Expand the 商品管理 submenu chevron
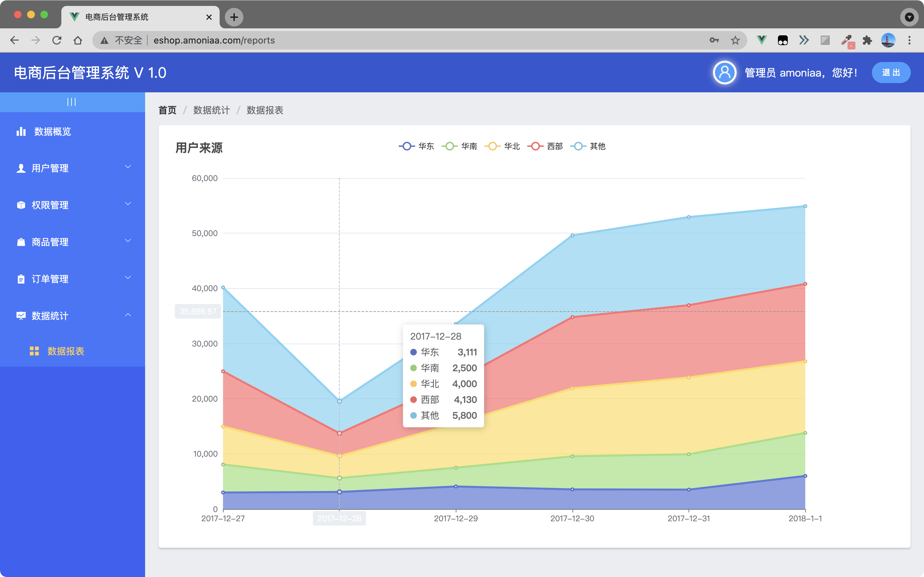The image size is (924, 577). (x=128, y=241)
